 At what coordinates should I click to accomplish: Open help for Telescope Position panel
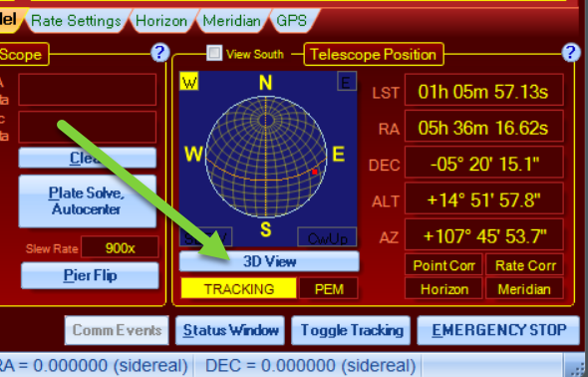tap(570, 53)
